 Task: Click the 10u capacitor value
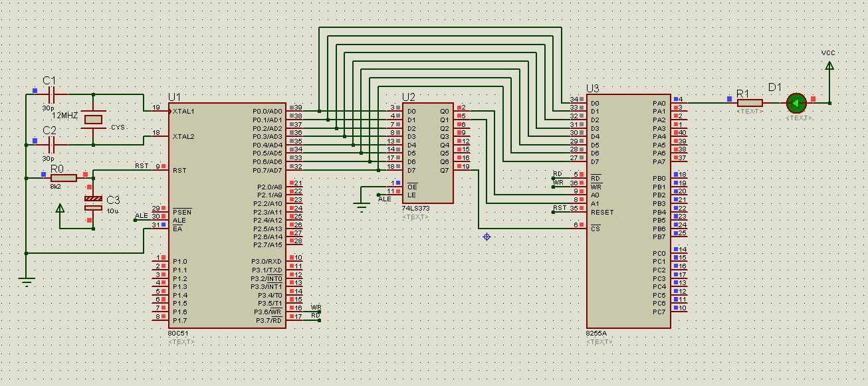[x=113, y=211]
